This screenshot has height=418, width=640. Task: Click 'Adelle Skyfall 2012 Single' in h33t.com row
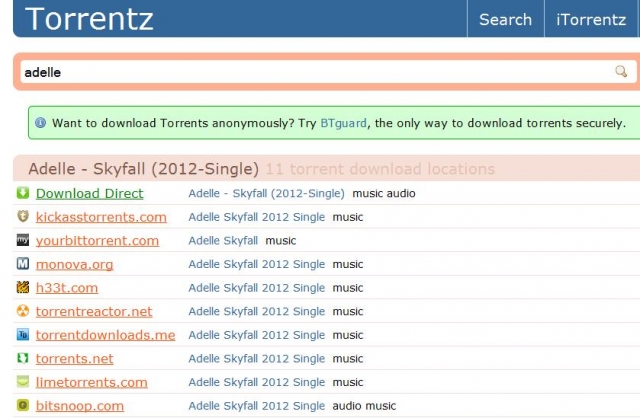point(256,288)
